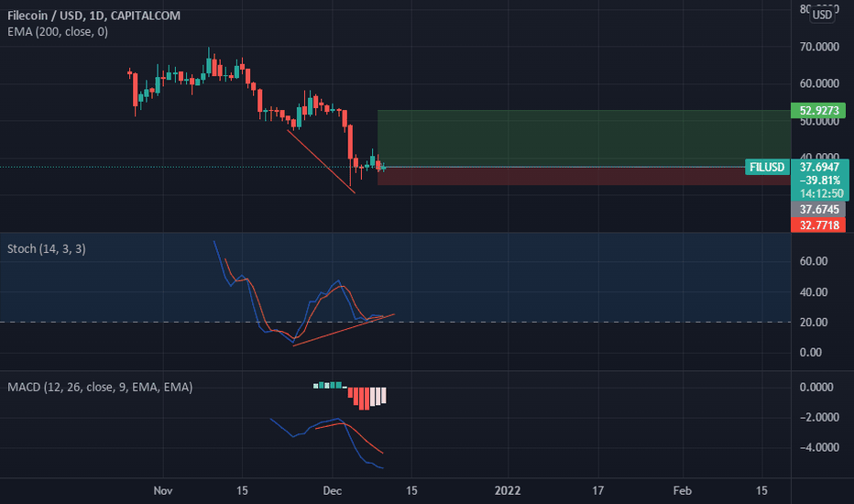Image resolution: width=854 pixels, height=504 pixels.
Task: Click the 40.00 Stoch scale label
Action: click(x=814, y=292)
